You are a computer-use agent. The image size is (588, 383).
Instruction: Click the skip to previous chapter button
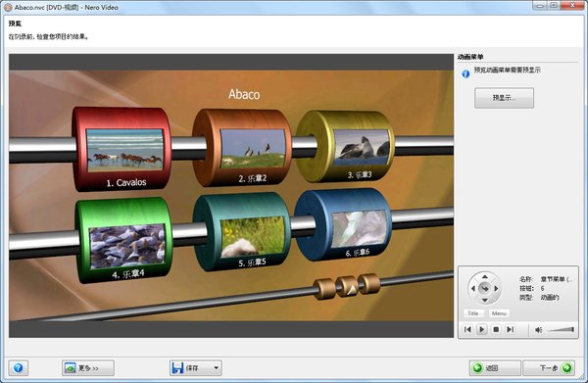coord(467,329)
